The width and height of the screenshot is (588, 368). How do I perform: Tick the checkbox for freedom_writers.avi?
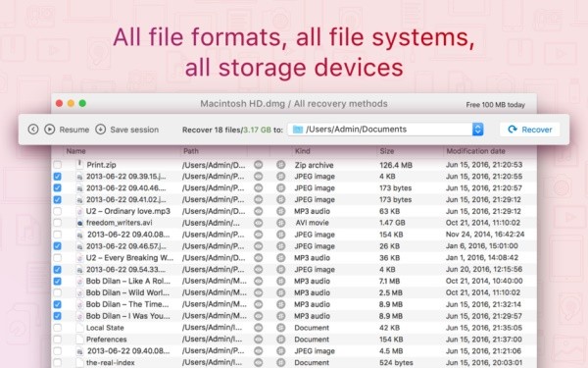[58, 223]
